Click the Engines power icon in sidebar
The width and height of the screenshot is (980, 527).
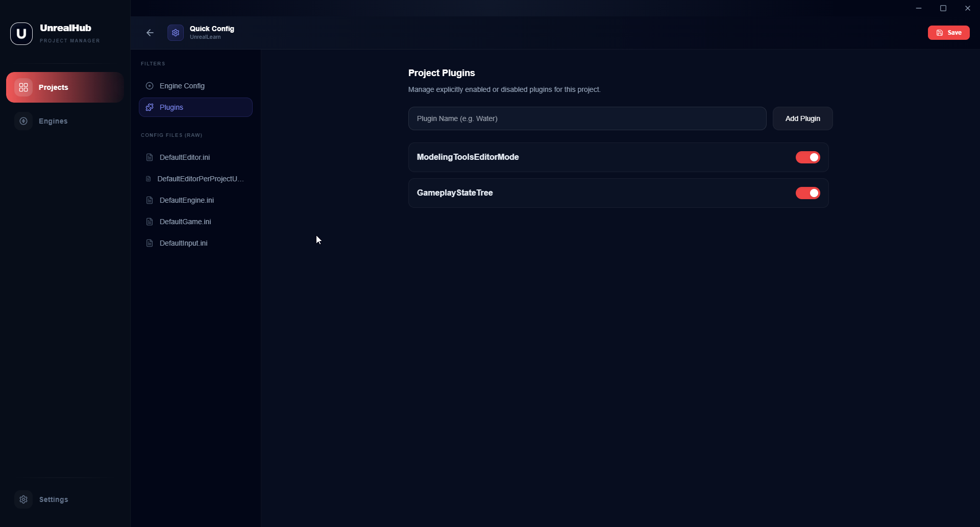point(23,121)
